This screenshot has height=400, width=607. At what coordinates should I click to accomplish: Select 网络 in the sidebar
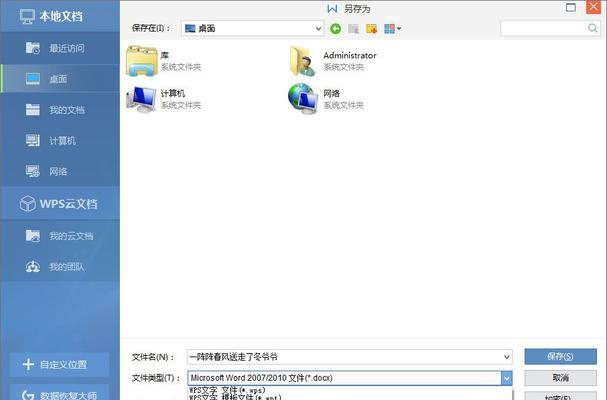coord(60,171)
